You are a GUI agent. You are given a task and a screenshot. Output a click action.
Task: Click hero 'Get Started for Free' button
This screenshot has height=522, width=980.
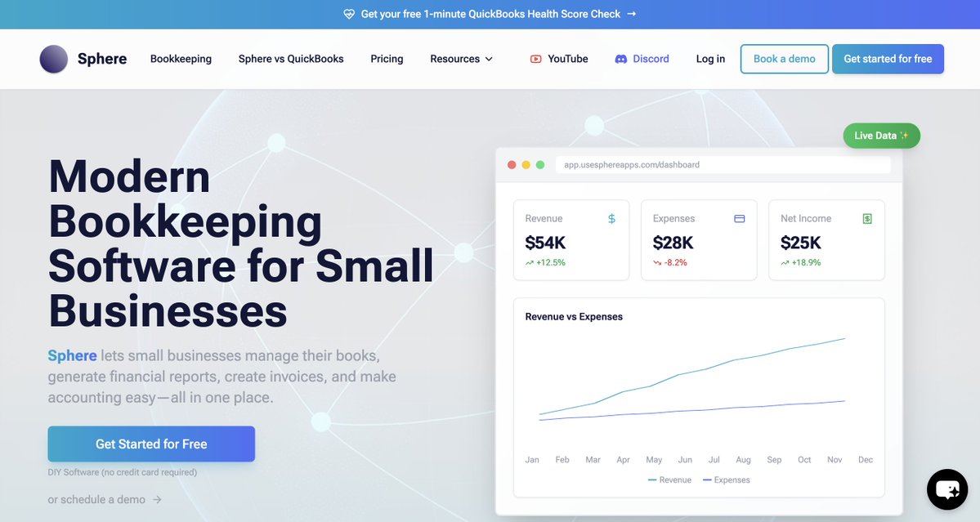pyautogui.click(x=151, y=444)
